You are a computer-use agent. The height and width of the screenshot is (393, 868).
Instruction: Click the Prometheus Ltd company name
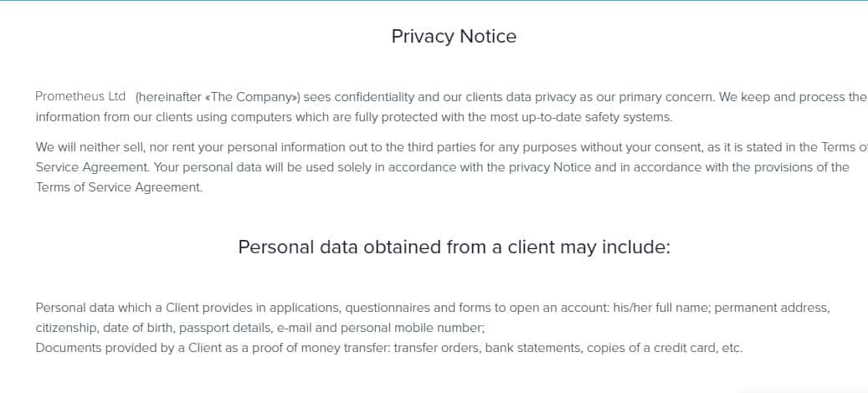coord(80,96)
